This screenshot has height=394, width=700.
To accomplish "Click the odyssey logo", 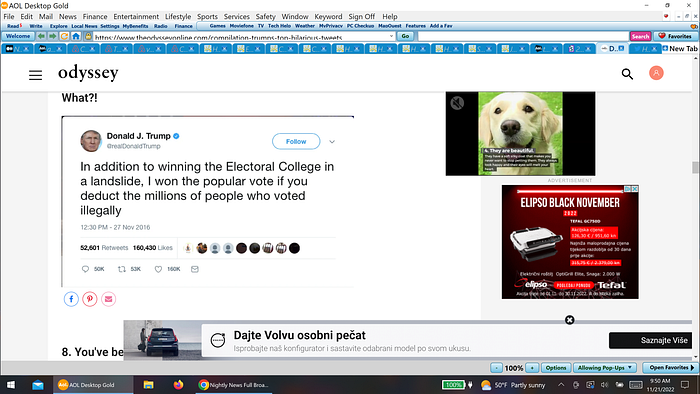I will [88, 73].
